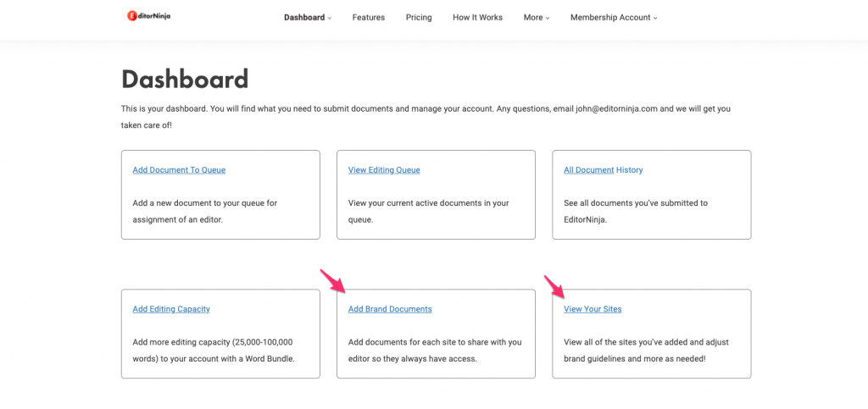
Task: Select the Word Bundle card description text
Action: point(213,350)
